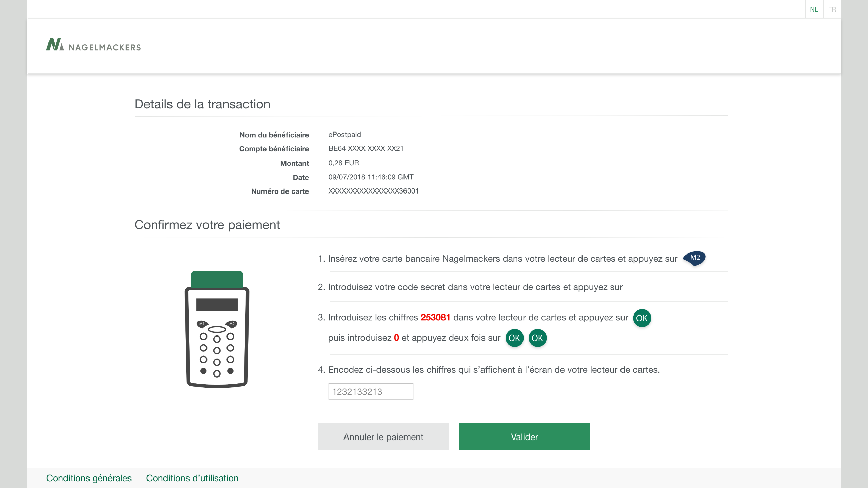Screen dimensions: 868x488
Task: Click the amount 0,28 EUR
Action: tap(343, 163)
